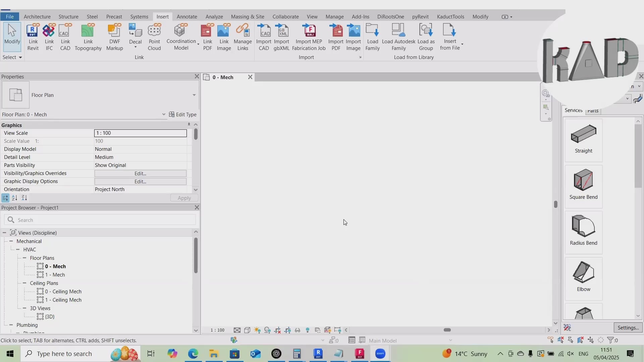Open Visual Style in view control bar
644x362 pixels.
click(247, 330)
